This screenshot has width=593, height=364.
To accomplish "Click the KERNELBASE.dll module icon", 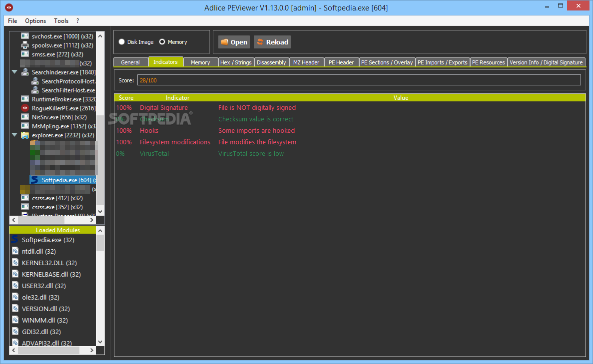I will 15,274.
